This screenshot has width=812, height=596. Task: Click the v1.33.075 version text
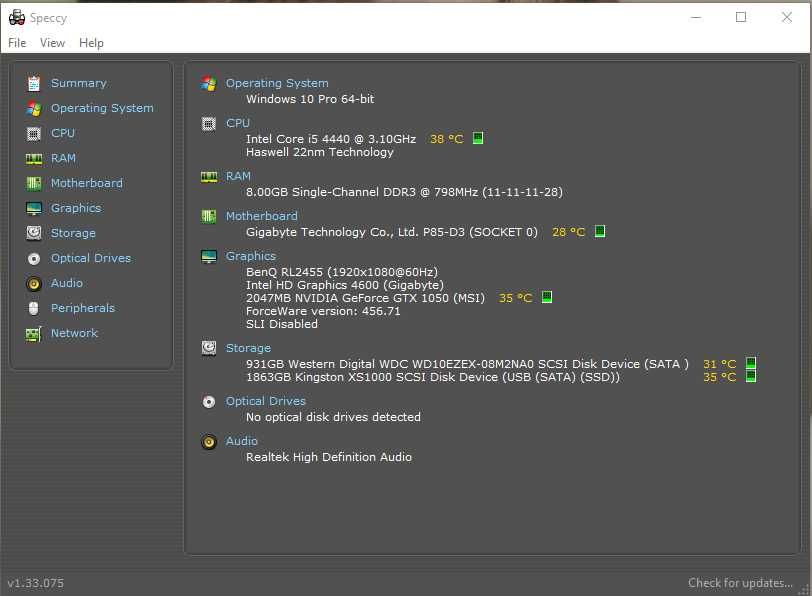point(36,583)
